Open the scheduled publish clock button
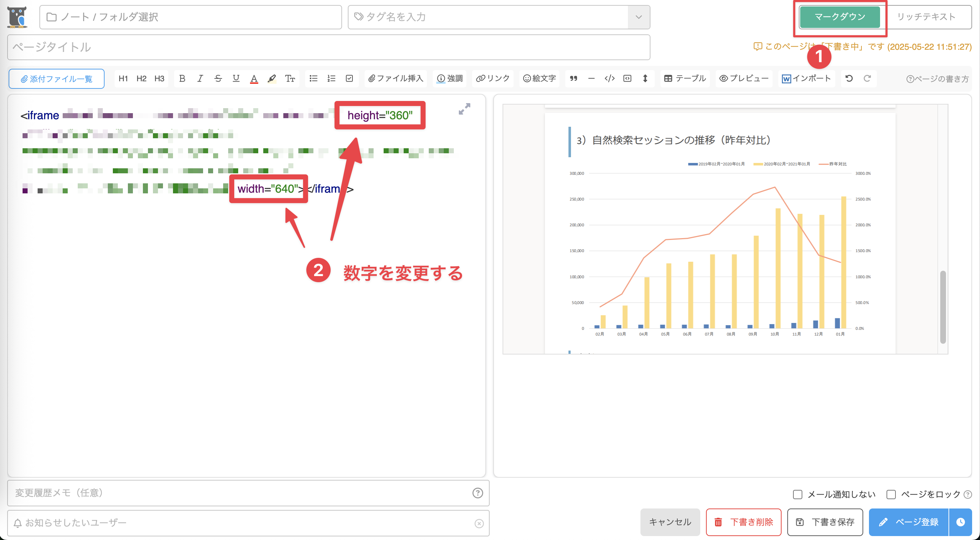The height and width of the screenshot is (540, 980). [x=961, y=522]
